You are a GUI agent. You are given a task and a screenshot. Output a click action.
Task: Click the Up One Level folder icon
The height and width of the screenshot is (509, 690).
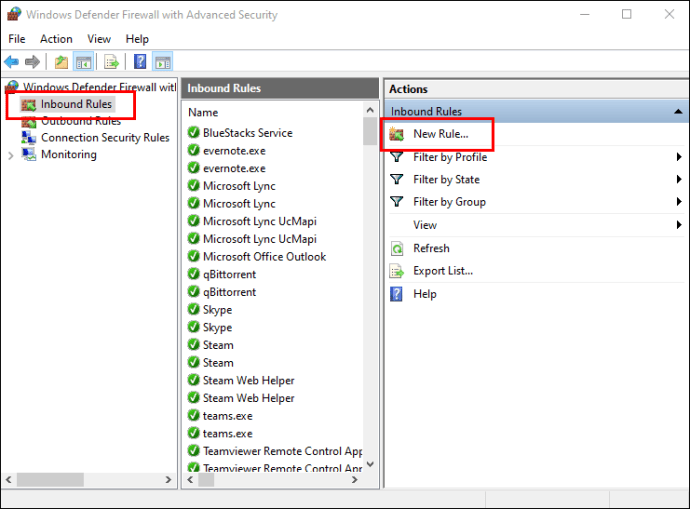tap(61, 62)
